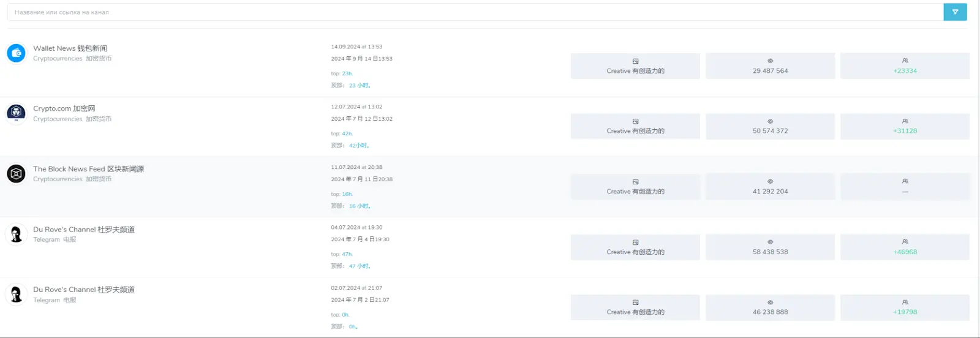Click the eye icon above 41 292 204
980x338 pixels.
[x=771, y=181]
